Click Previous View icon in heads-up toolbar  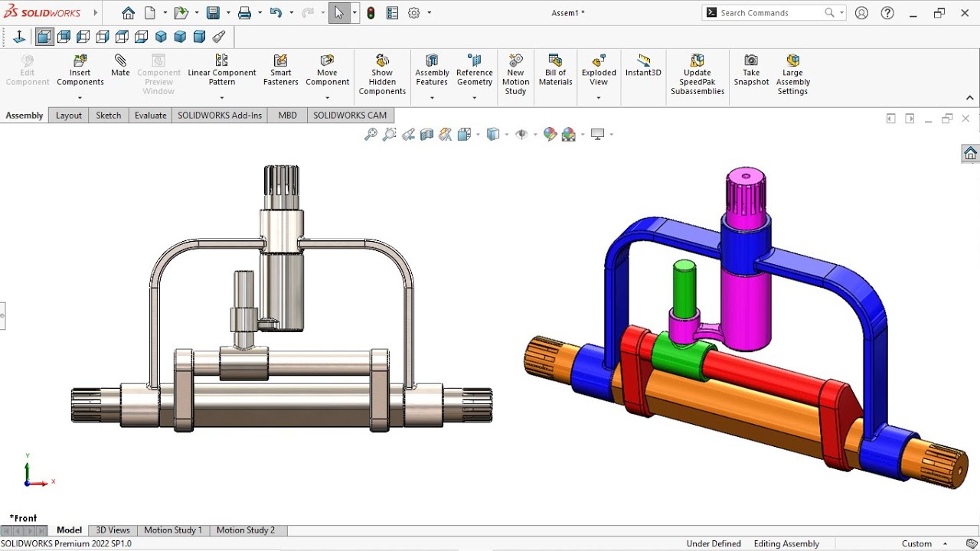click(408, 135)
